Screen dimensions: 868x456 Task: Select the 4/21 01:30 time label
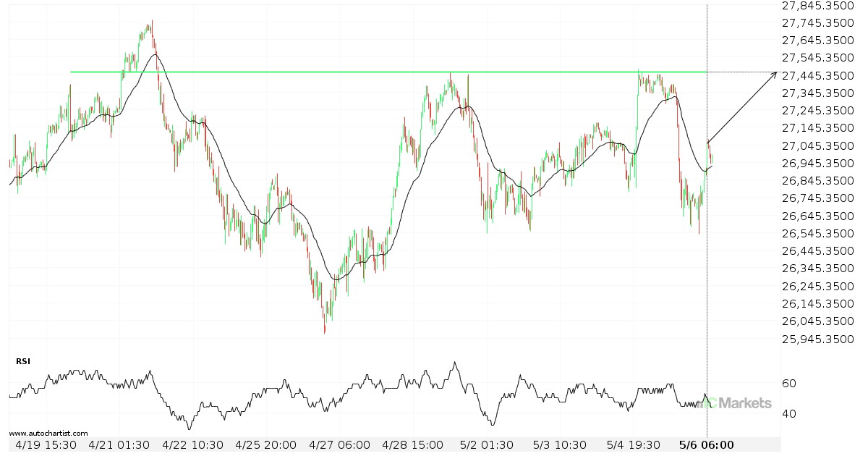point(121,445)
